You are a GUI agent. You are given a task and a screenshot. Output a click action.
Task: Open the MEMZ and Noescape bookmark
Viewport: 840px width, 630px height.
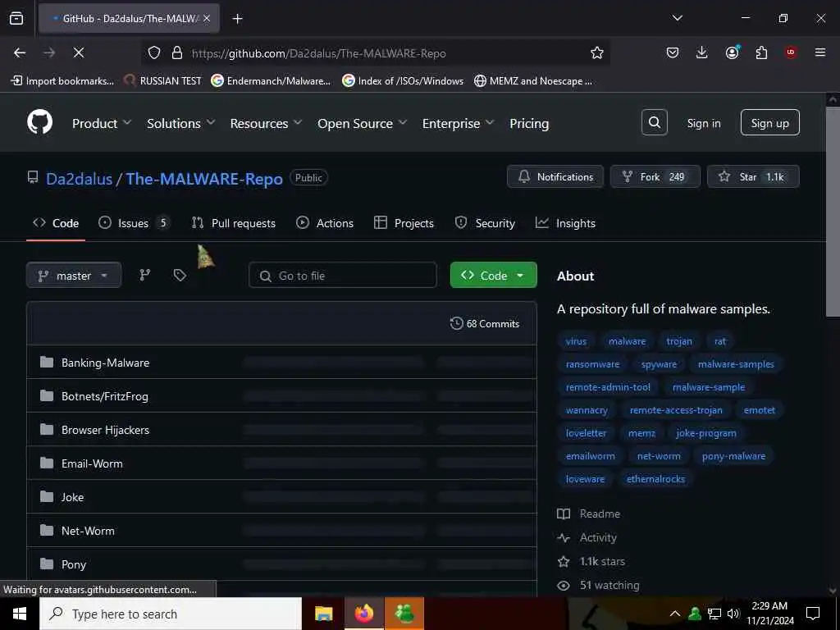533,81
